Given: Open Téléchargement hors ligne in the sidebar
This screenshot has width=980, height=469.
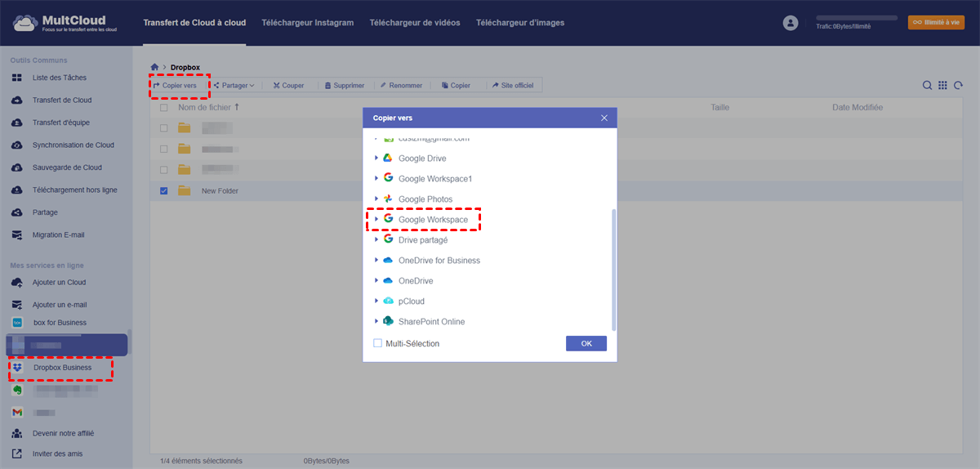Looking at the screenshot, I should pyautogui.click(x=75, y=190).
